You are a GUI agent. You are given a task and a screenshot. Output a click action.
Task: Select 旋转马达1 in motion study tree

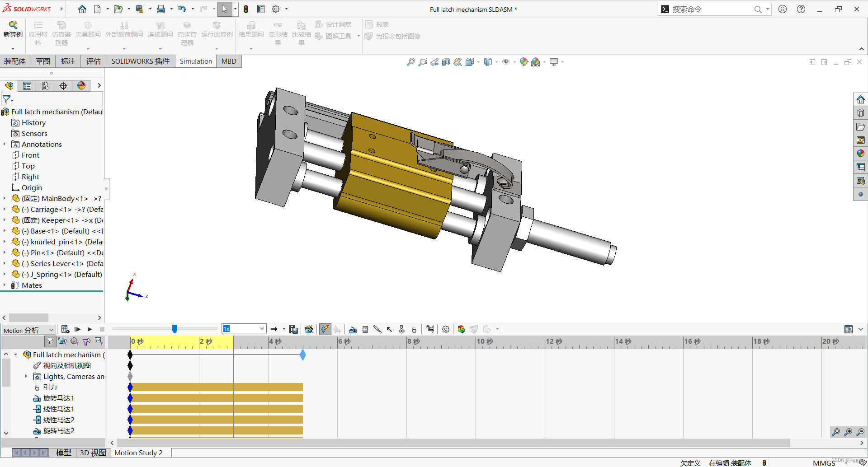(59, 398)
